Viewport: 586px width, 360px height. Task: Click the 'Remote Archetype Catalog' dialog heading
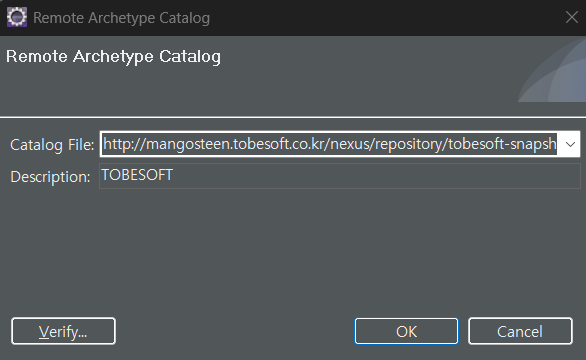113,57
